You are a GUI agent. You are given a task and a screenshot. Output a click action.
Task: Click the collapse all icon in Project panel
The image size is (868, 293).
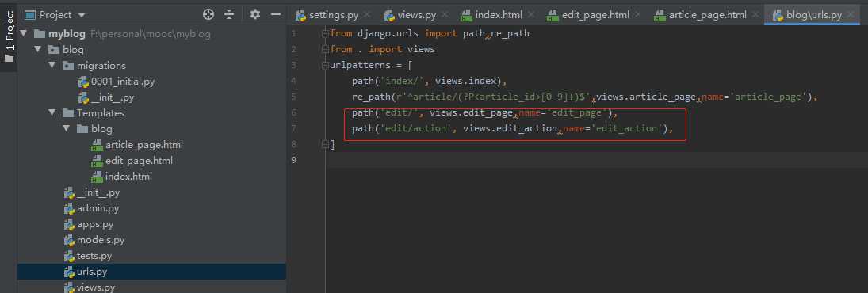point(229,15)
